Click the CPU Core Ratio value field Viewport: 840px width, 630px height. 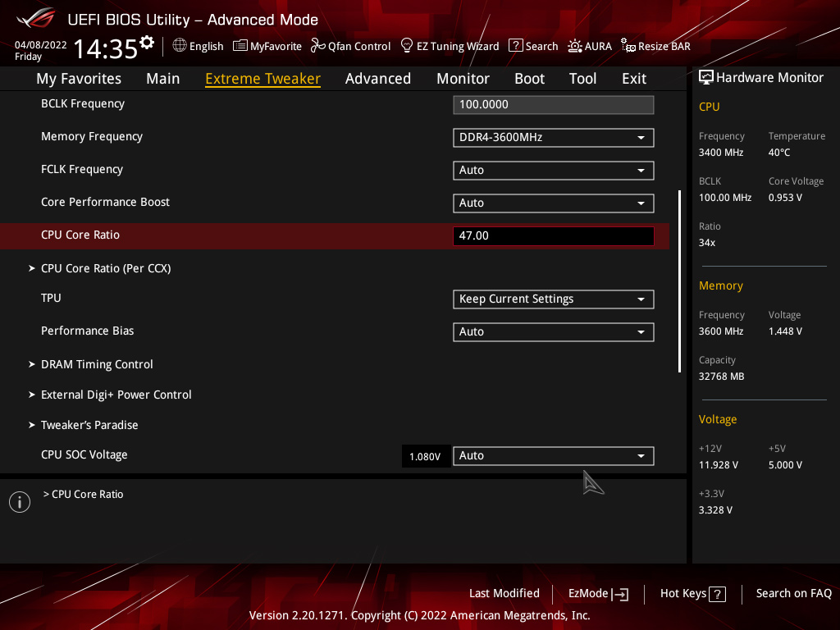tap(554, 236)
